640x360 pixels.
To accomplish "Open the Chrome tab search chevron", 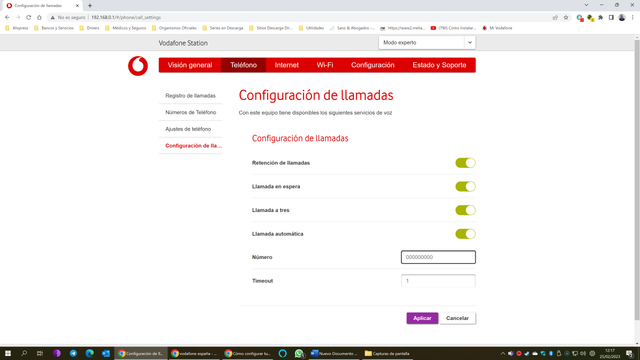I will (x=586, y=5).
